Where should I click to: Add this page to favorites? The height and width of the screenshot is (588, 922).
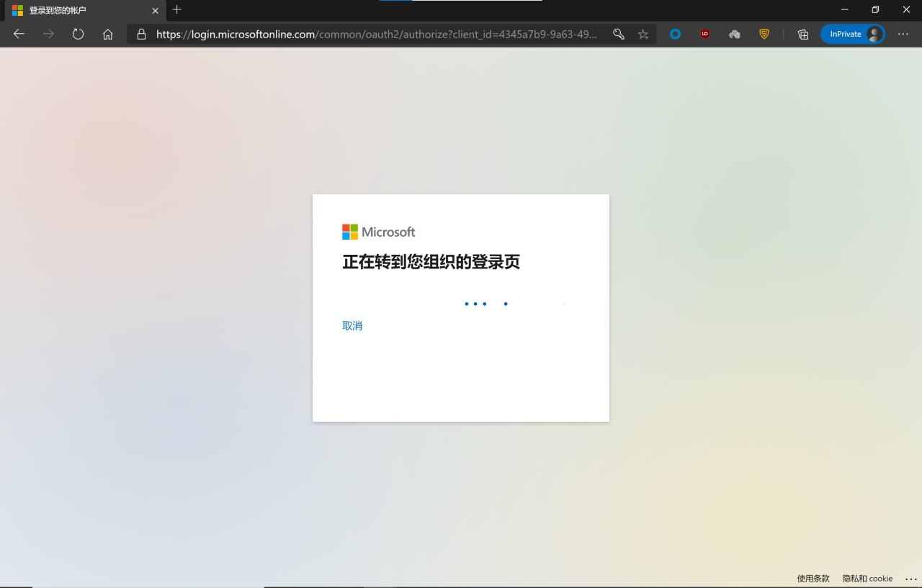[643, 34]
